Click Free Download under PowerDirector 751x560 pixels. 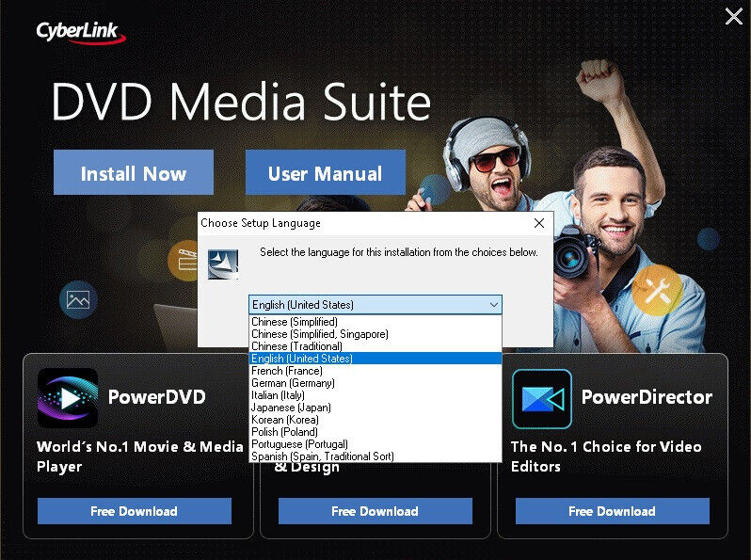click(x=612, y=511)
